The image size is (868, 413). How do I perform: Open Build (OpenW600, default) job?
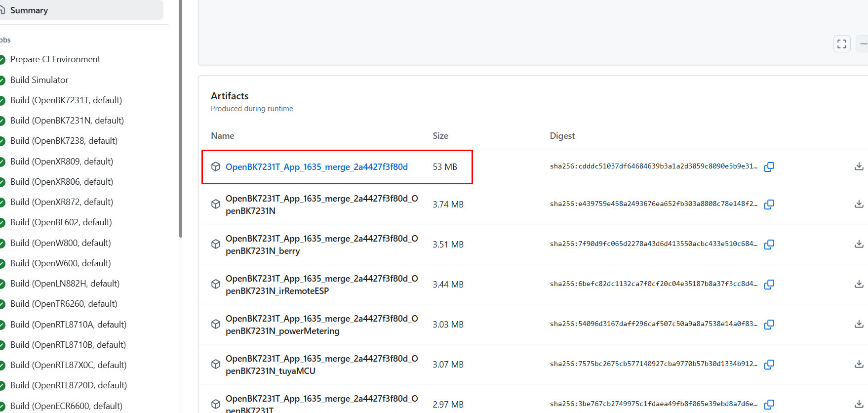point(61,263)
